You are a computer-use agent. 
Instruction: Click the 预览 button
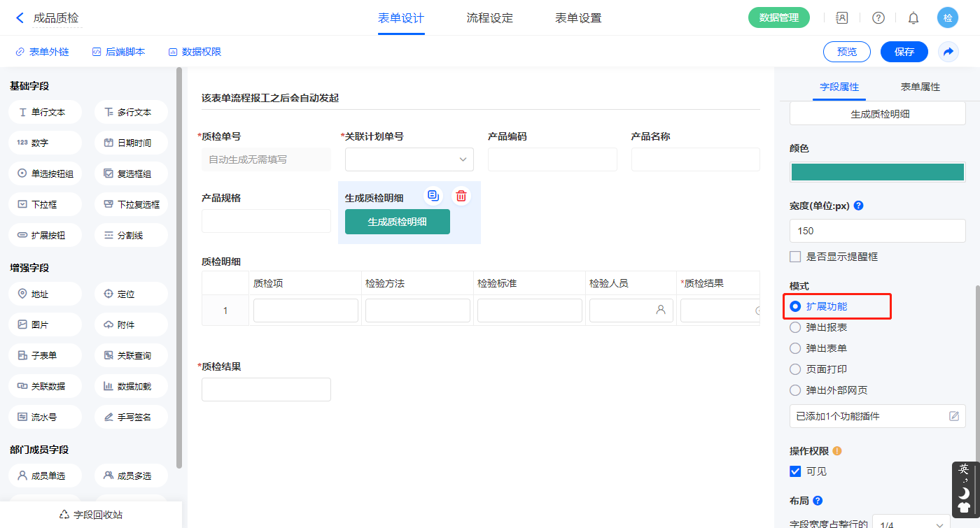[x=846, y=52]
